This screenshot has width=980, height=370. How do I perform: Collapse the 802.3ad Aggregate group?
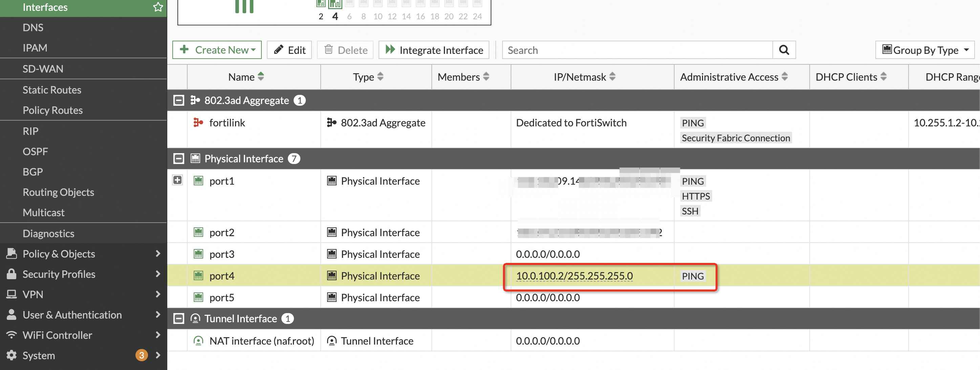click(178, 100)
